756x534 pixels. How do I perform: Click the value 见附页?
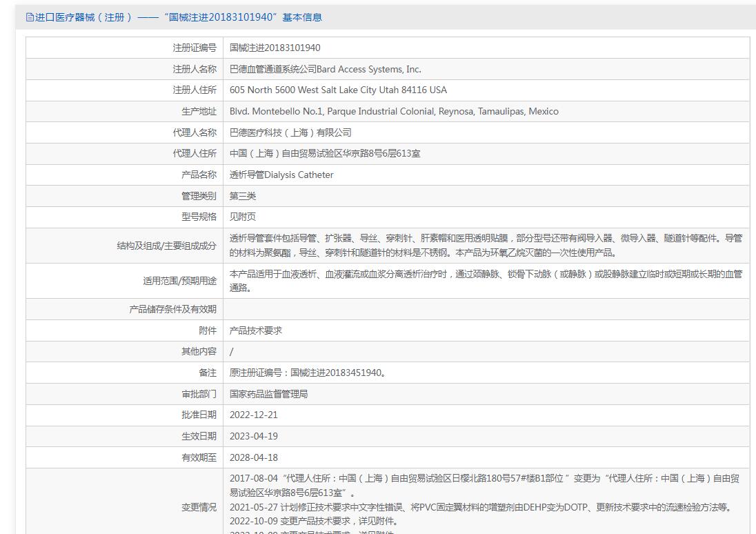click(x=243, y=217)
